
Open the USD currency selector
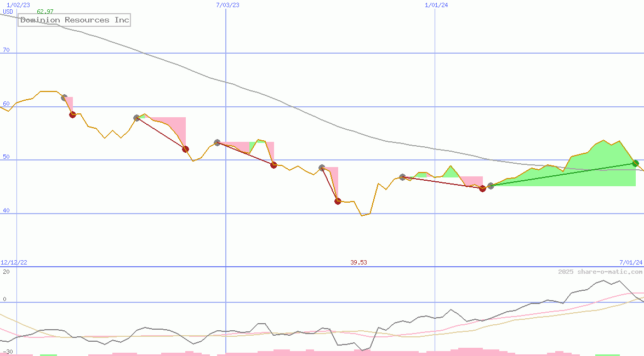7,12
